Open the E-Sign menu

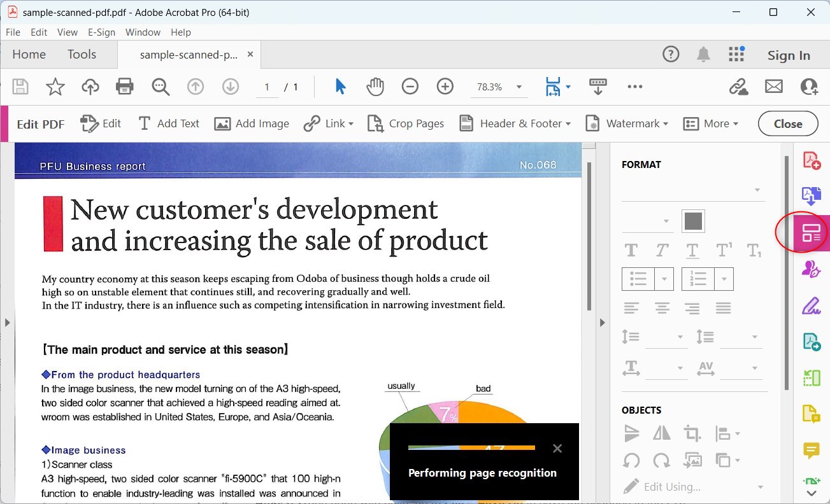101,32
